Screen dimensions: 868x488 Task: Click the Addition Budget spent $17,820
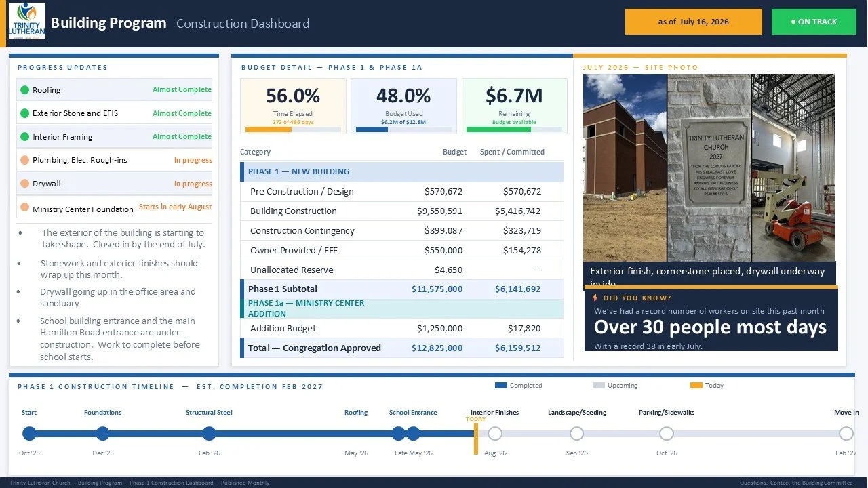pyautogui.click(x=524, y=329)
